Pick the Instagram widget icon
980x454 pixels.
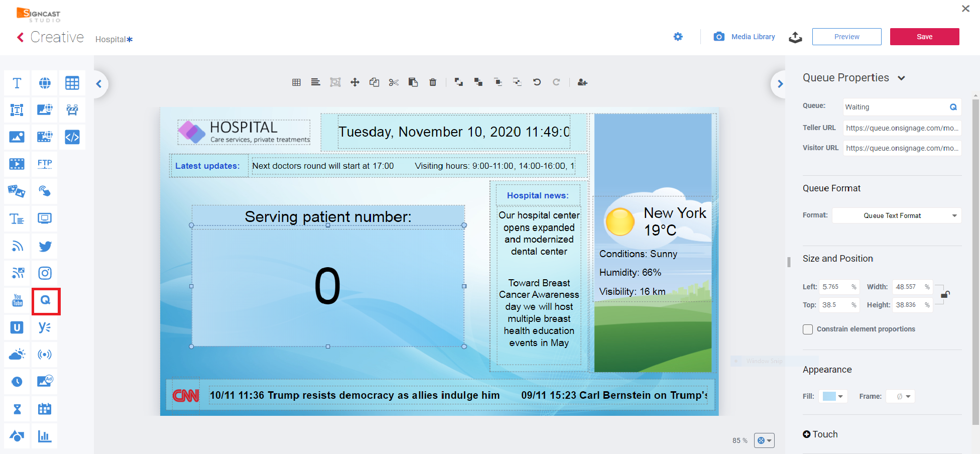(x=45, y=273)
